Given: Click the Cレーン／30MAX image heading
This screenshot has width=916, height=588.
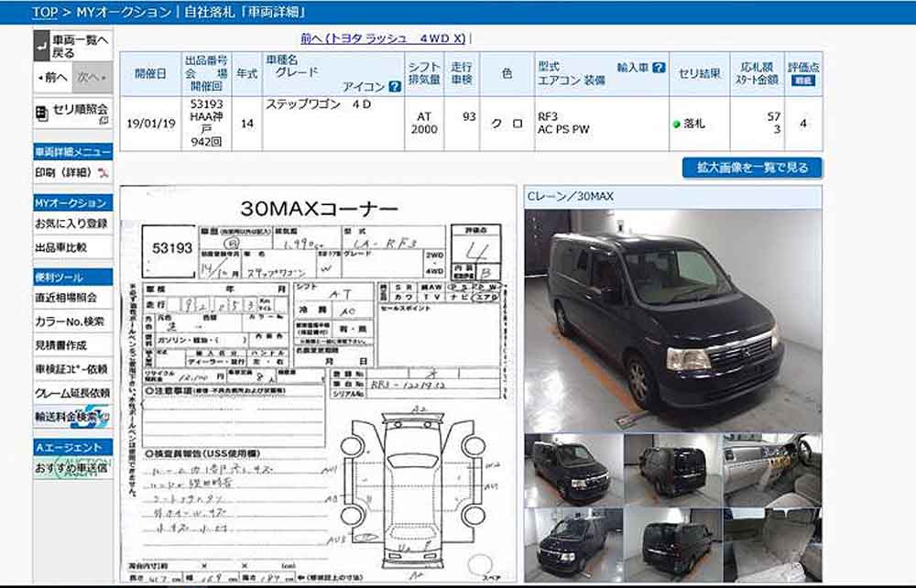Looking at the screenshot, I should [x=673, y=197].
